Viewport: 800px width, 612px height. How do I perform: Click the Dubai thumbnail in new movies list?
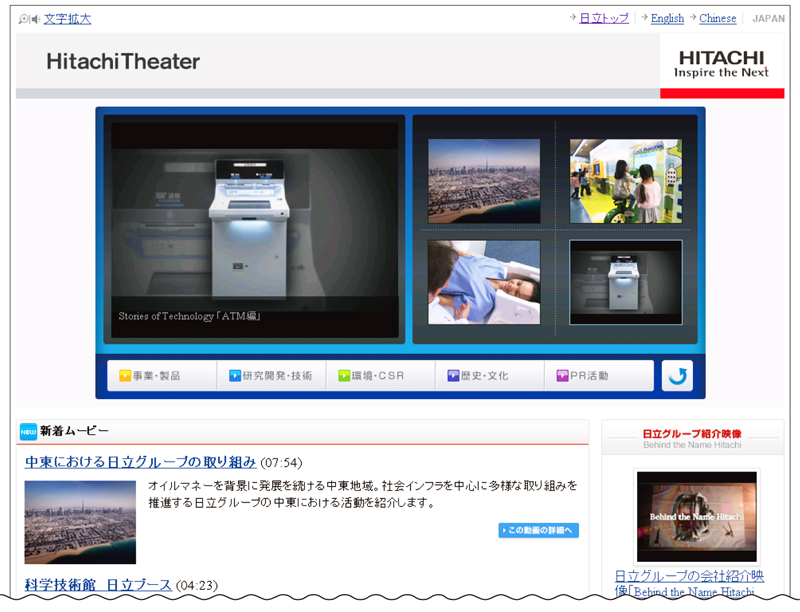coord(80,522)
